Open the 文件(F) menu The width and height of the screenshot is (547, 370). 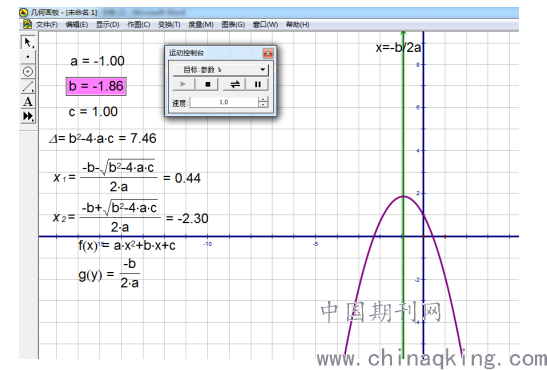pyautogui.click(x=46, y=25)
